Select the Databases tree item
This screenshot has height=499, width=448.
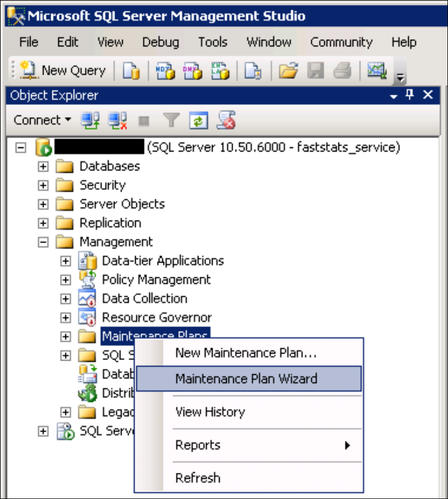(x=110, y=167)
